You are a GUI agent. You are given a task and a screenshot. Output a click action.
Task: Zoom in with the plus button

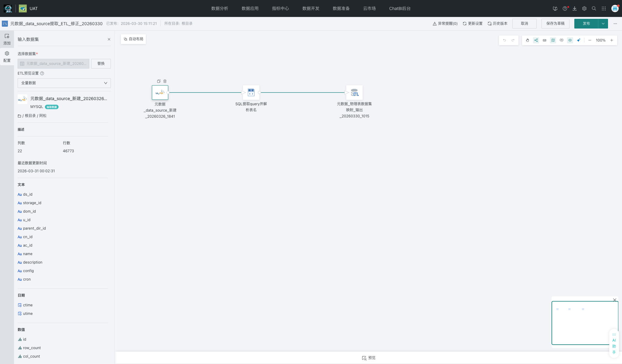[x=612, y=40]
